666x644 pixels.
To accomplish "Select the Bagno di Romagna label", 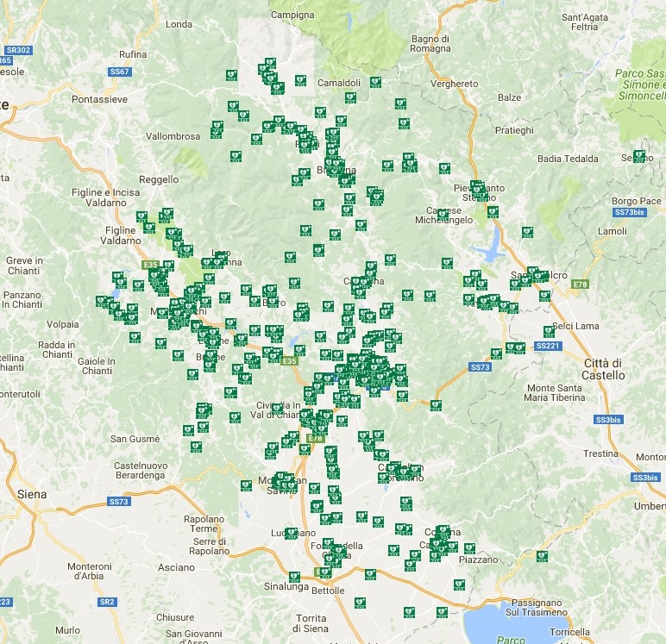I will (430, 44).
